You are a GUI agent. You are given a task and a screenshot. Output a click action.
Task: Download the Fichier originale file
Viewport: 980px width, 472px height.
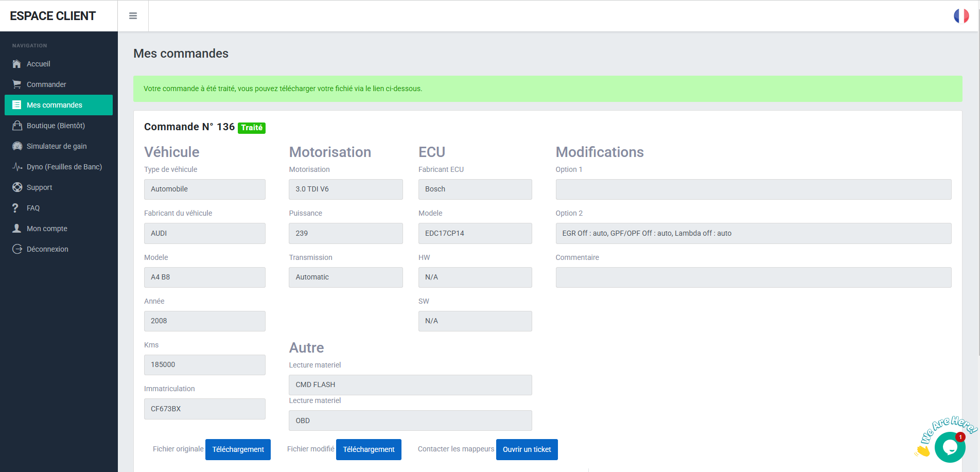pos(238,449)
